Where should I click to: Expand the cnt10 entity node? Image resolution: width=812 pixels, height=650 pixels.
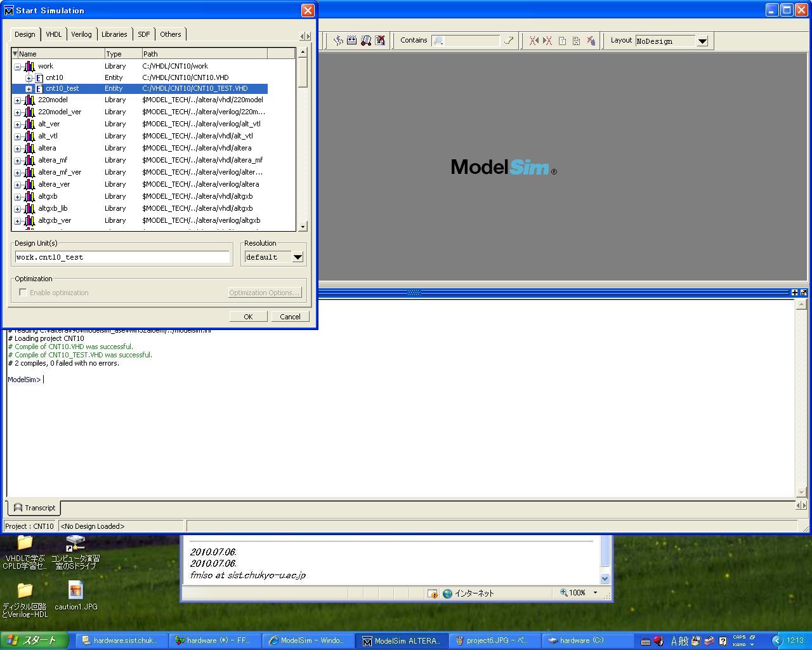click(29, 78)
